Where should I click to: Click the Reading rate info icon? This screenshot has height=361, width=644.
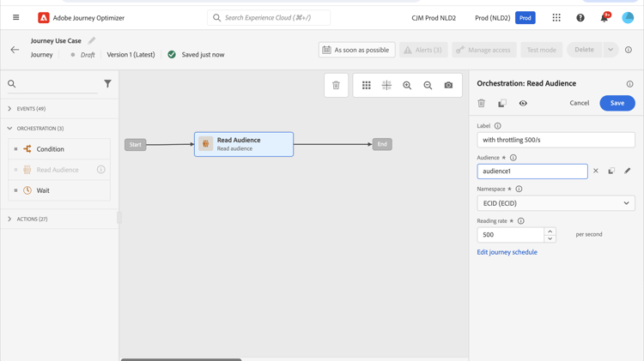(521, 221)
